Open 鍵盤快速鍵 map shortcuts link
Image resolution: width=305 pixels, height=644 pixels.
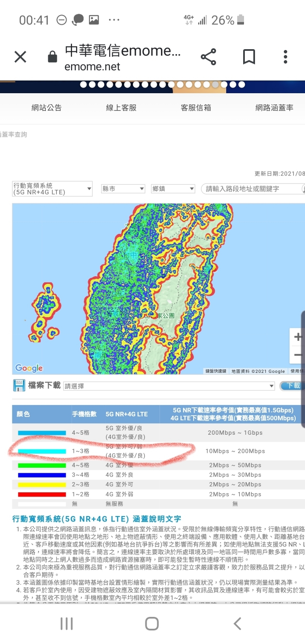pyautogui.click(x=216, y=371)
